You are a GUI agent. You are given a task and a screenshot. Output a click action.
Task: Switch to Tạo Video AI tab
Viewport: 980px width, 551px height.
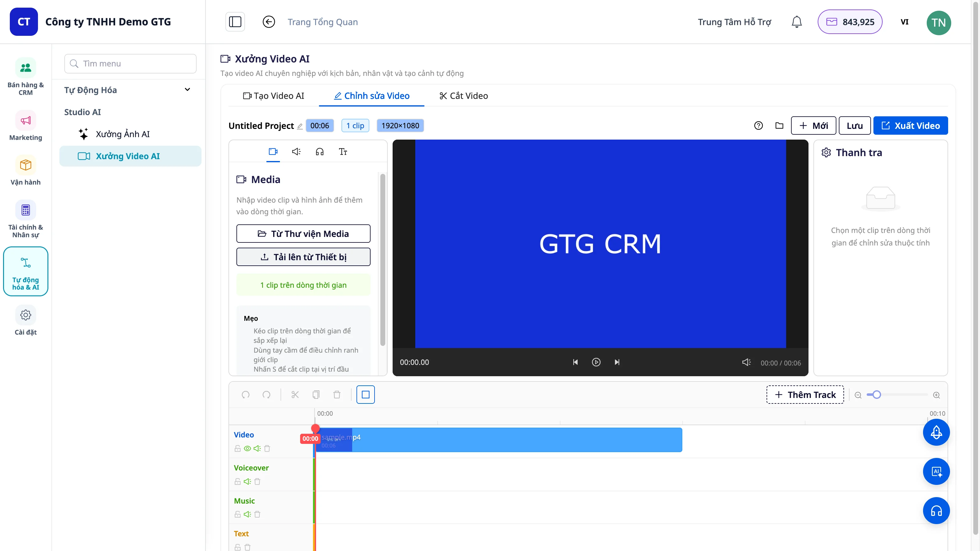[x=273, y=96]
